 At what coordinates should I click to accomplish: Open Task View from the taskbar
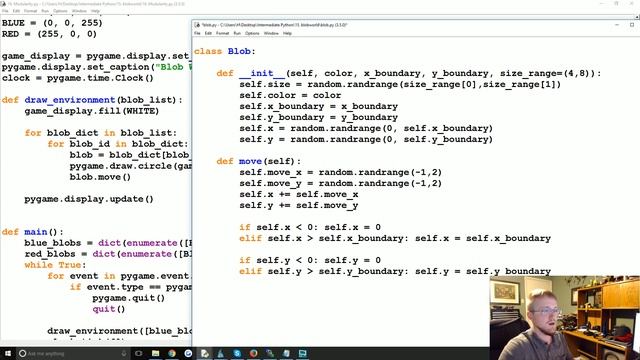click(x=139, y=353)
